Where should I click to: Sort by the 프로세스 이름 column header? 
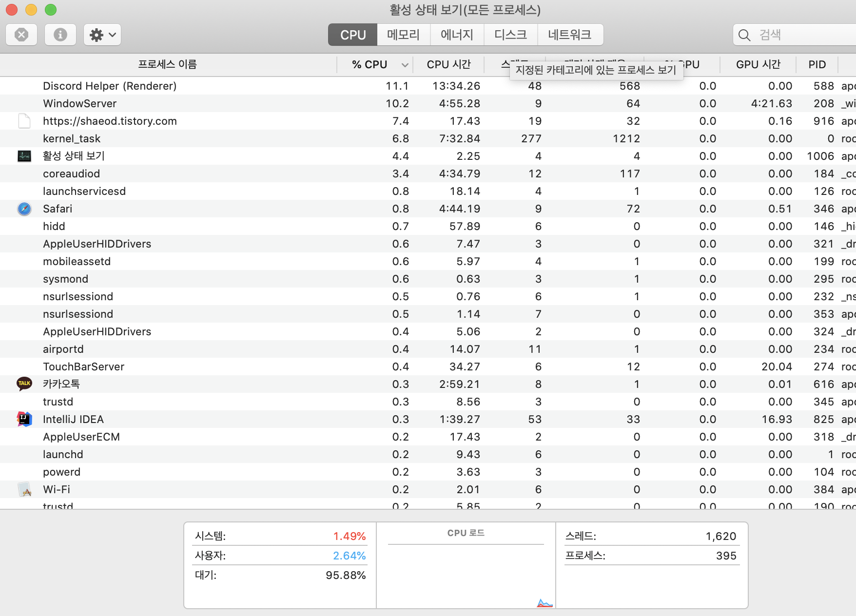click(x=168, y=64)
